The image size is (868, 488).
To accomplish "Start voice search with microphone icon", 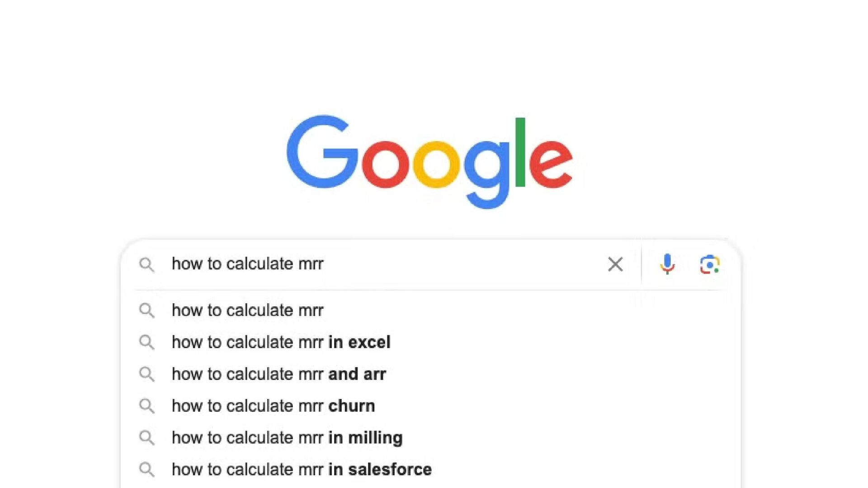I will [x=667, y=264].
